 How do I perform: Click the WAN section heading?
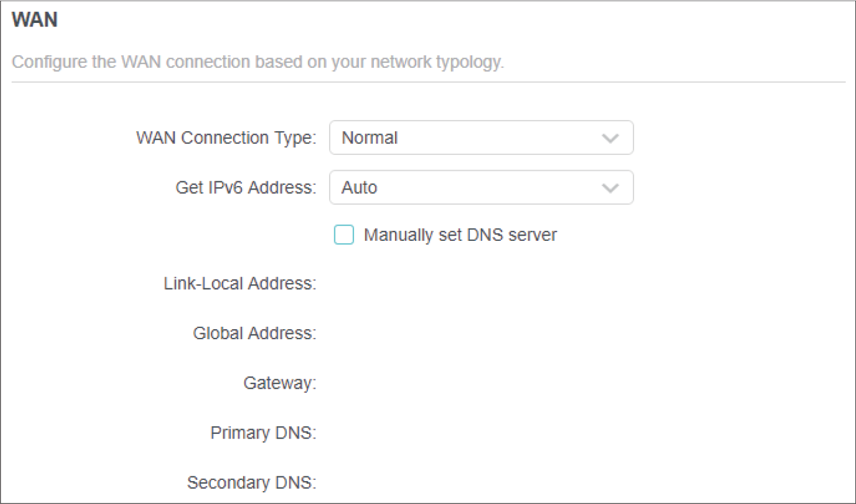(x=35, y=19)
